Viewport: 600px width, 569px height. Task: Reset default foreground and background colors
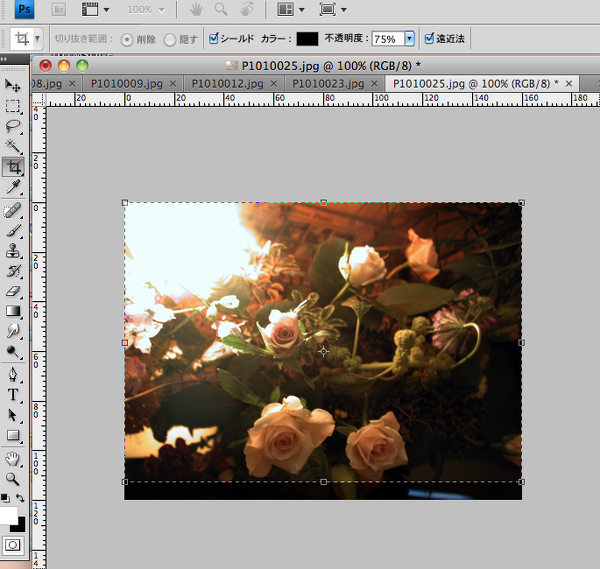coord(5,498)
